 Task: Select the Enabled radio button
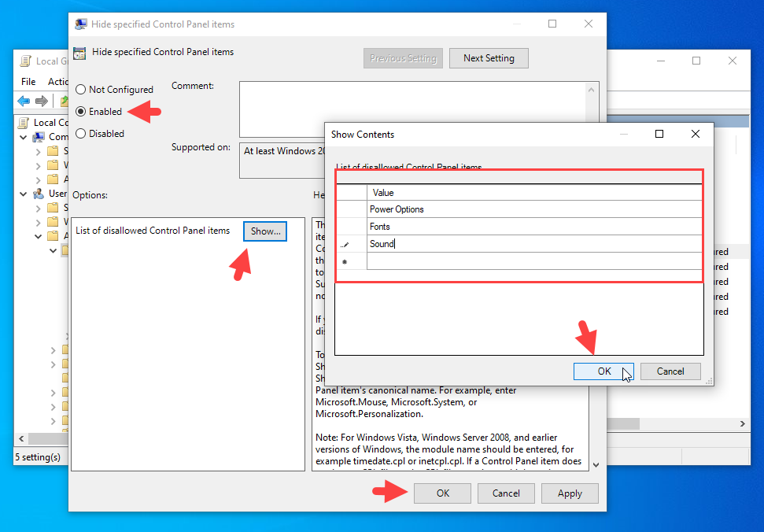[x=81, y=112]
